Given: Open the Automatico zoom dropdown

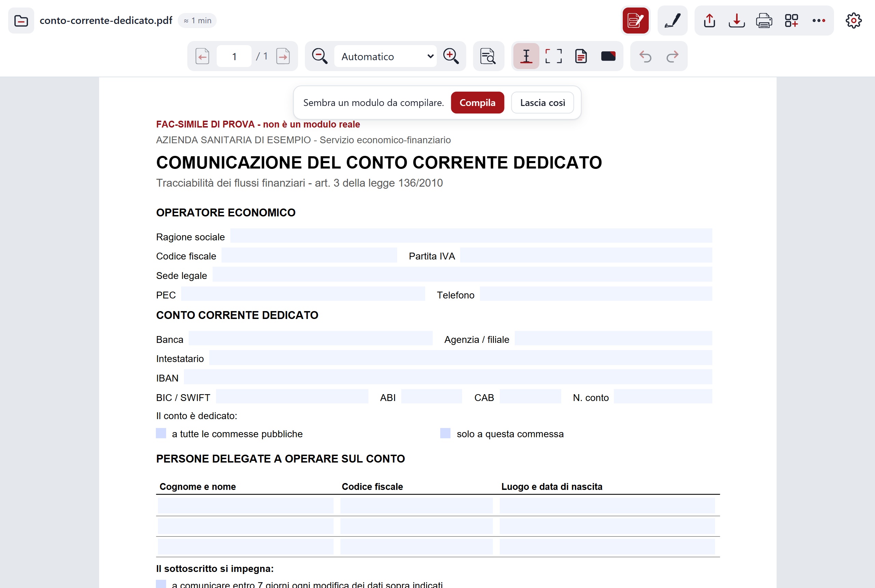Looking at the screenshot, I should click(x=386, y=56).
